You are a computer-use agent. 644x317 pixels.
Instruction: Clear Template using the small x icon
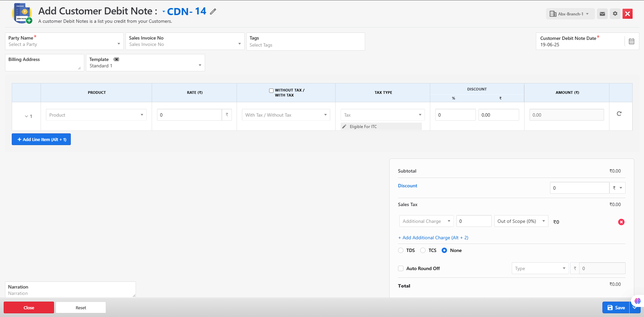116,59
